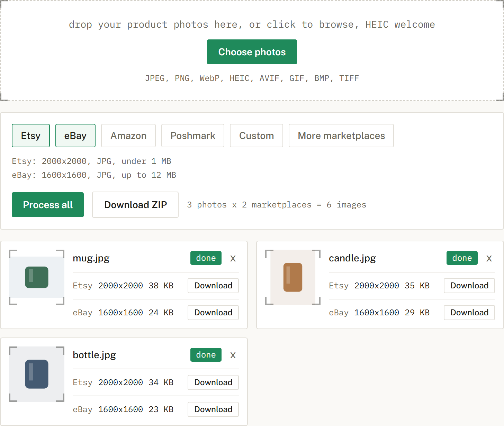The image size is (504, 426).
Task: Click the candle.jpg file name
Action: click(352, 258)
